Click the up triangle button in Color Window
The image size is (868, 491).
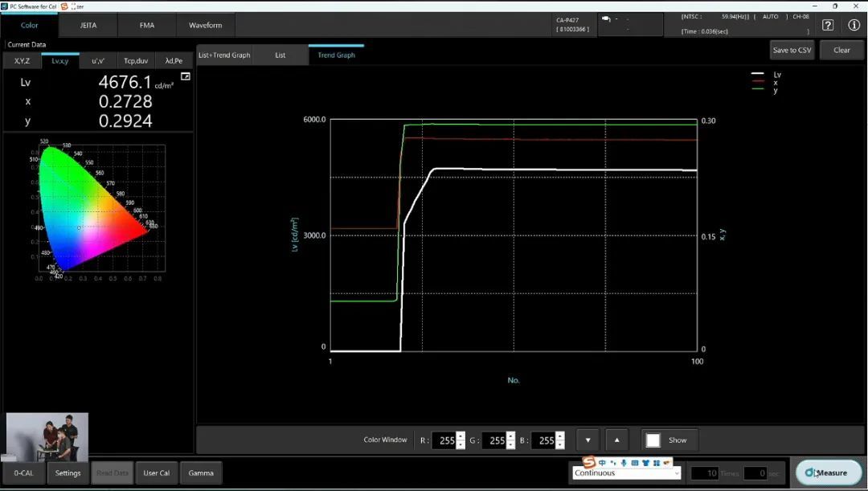pos(616,440)
